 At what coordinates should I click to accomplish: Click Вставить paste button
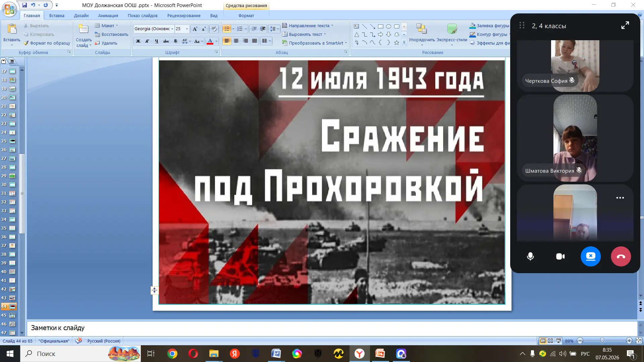(x=12, y=34)
